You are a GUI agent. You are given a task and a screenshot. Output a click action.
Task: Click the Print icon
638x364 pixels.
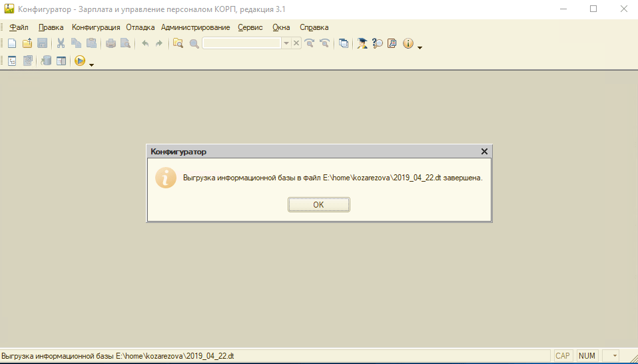point(111,43)
